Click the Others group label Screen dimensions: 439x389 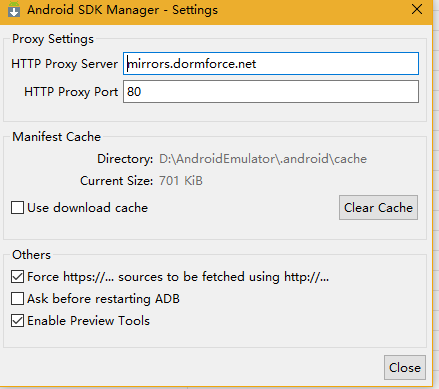(x=31, y=255)
